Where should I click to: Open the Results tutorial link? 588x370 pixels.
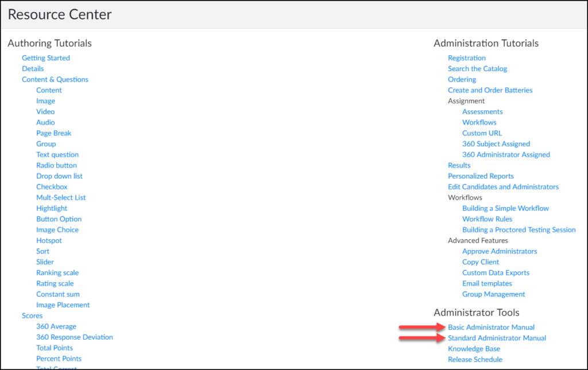459,166
